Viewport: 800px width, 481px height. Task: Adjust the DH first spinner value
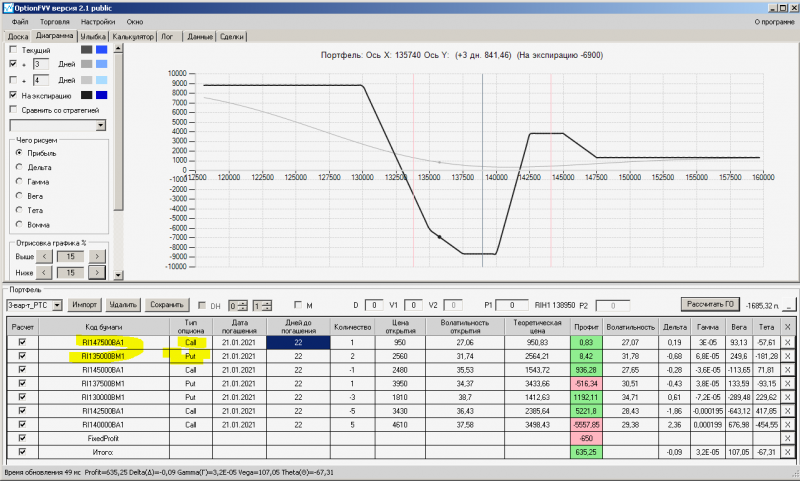tap(238, 306)
